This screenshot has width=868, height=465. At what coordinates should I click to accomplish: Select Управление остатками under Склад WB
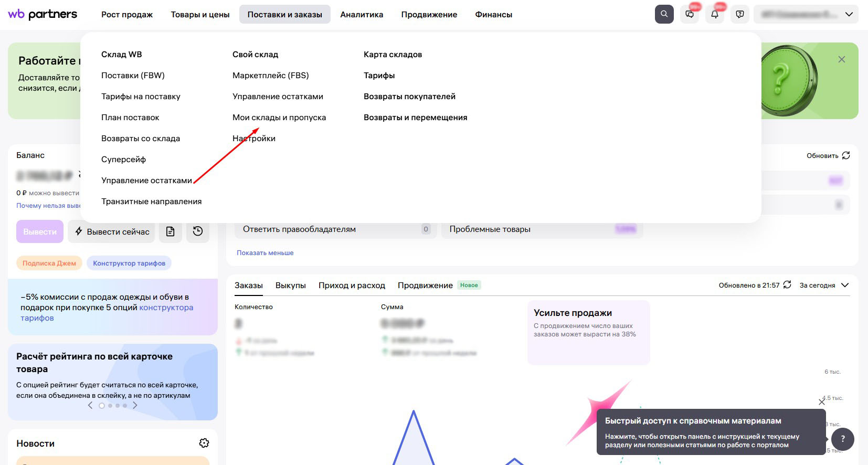(146, 181)
